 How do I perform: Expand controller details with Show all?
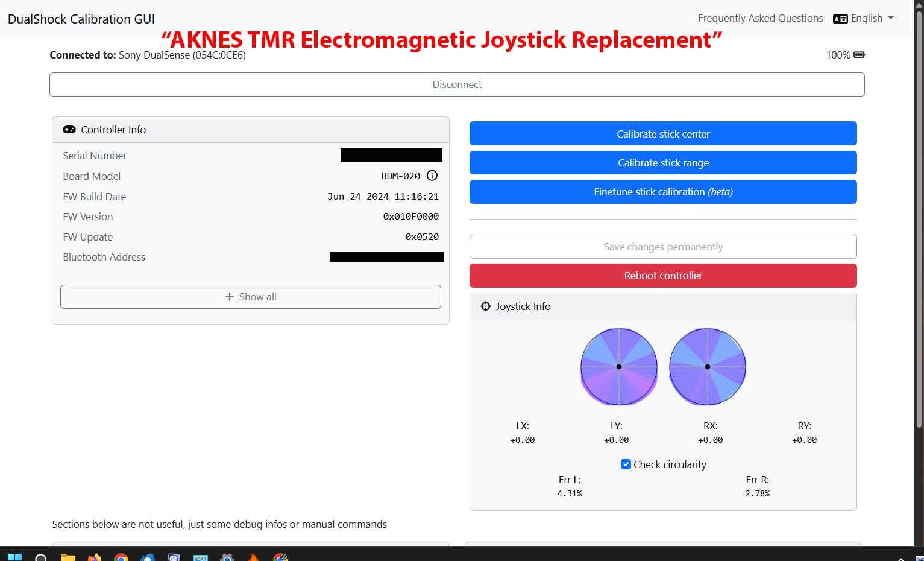[251, 297]
